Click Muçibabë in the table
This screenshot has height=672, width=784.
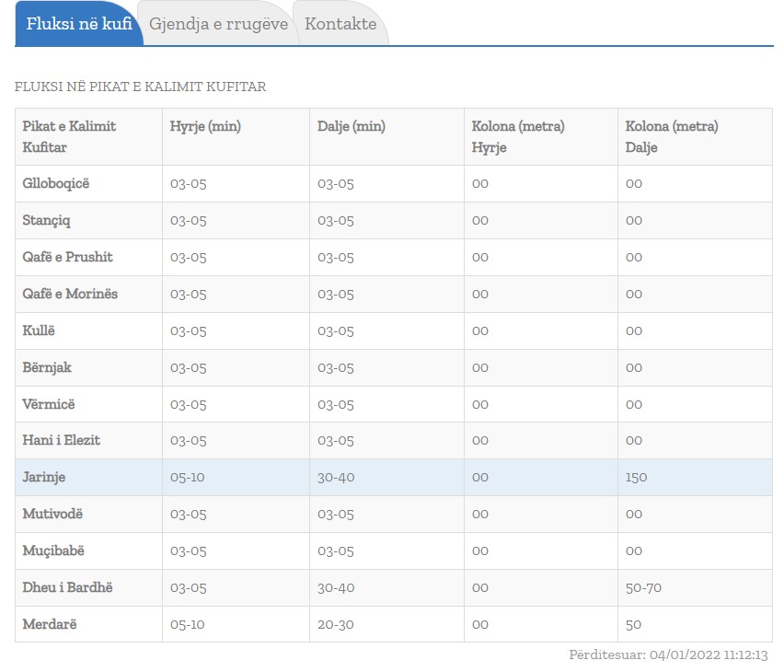coord(53,550)
